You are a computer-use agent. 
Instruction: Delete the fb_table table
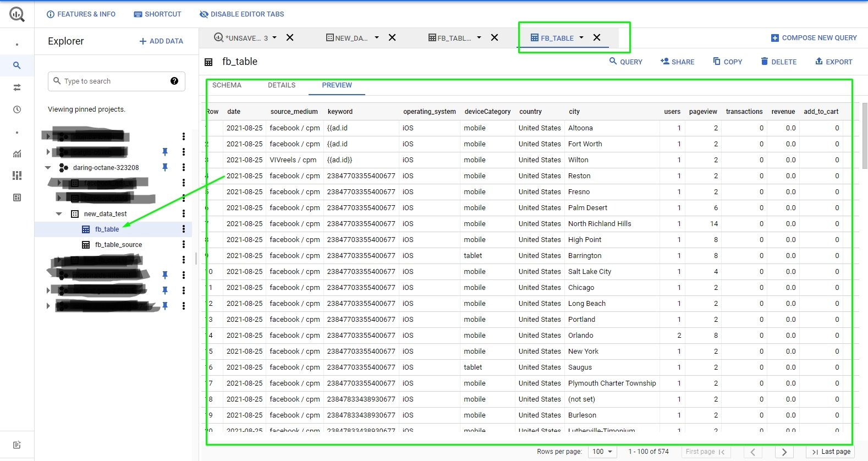(778, 62)
